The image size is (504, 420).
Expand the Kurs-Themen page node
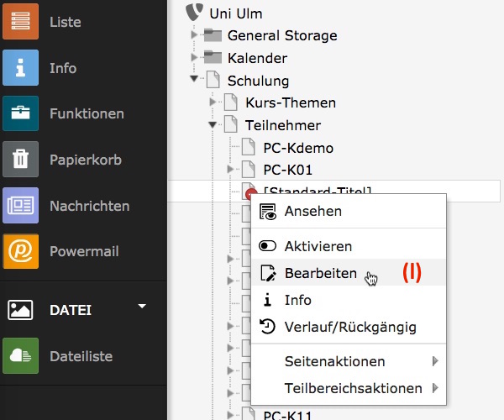point(213,103)
